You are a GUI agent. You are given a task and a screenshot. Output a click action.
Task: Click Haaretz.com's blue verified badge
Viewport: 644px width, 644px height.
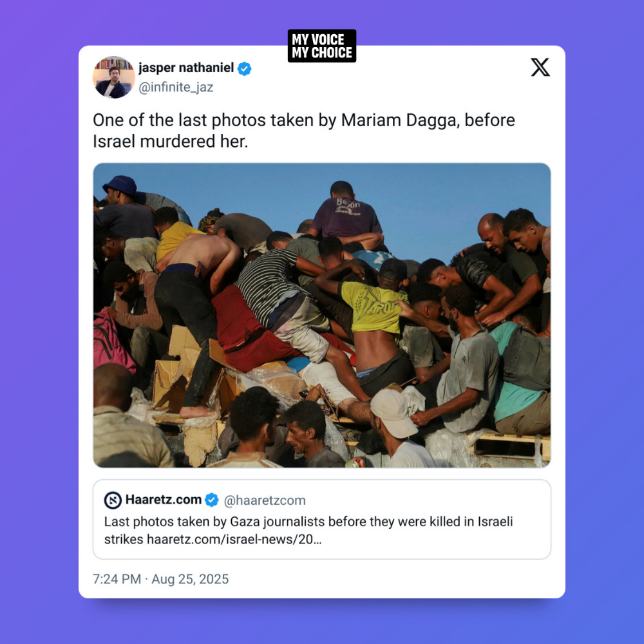[211, 500]
